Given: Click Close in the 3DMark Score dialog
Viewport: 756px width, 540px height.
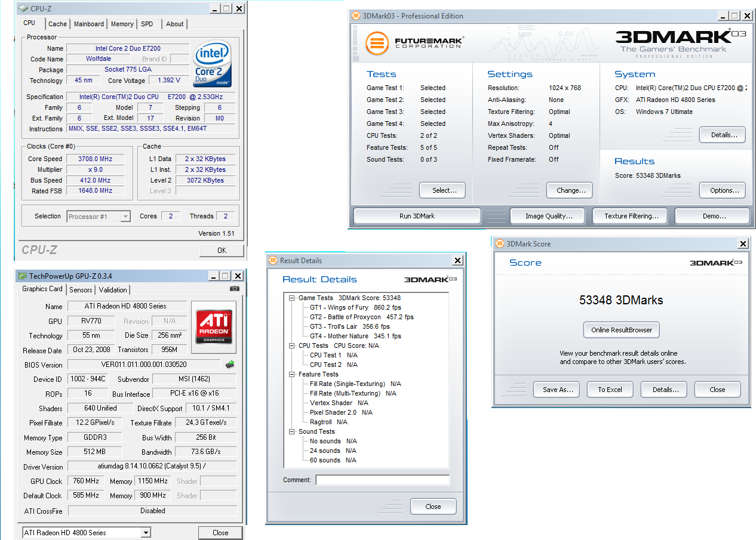Looking at the screenshot, I should tap(717, 390).
